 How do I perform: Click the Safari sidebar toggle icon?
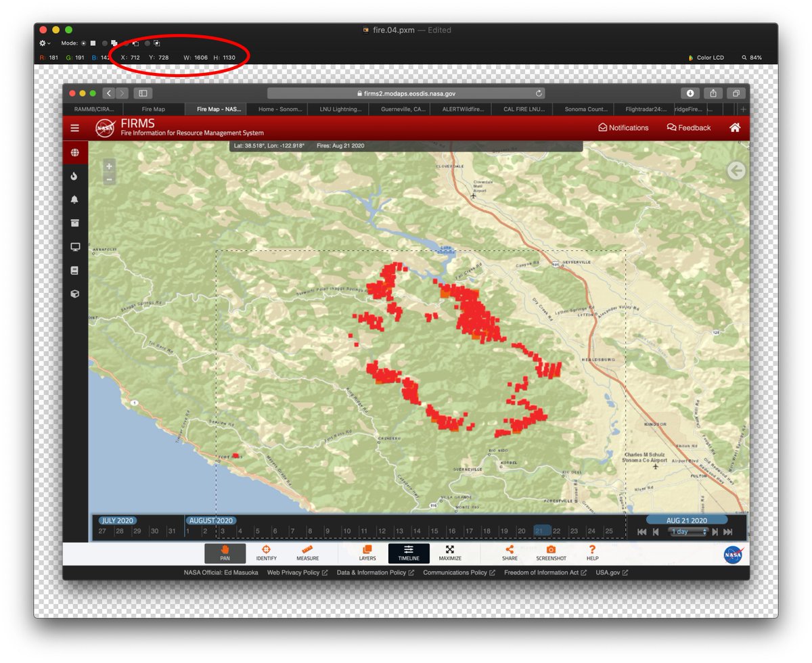point(143,93)
